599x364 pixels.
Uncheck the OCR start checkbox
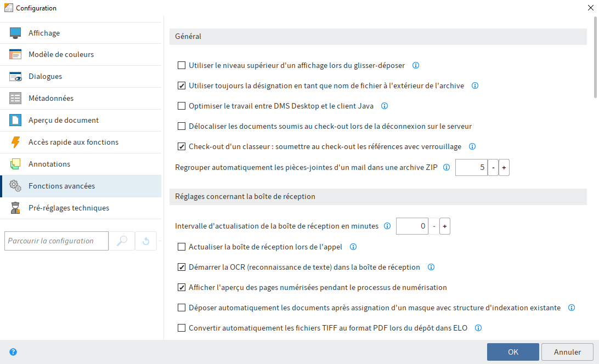[182, 267]
